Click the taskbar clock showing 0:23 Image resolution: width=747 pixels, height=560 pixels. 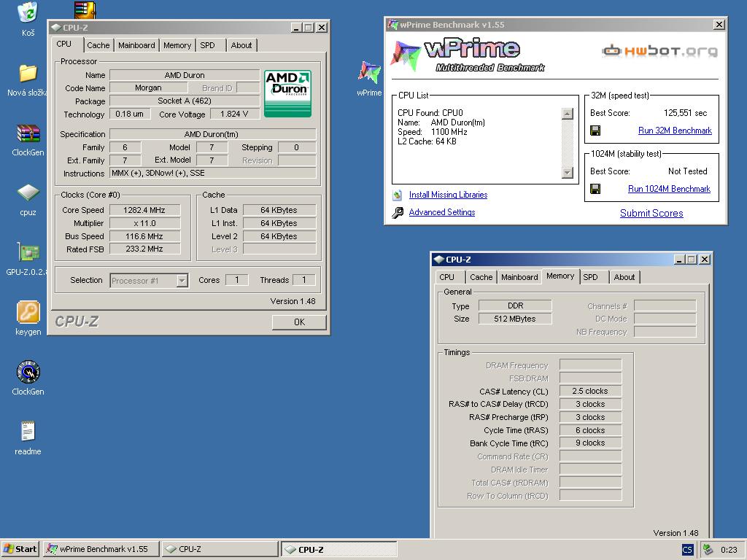click(729, 550)
